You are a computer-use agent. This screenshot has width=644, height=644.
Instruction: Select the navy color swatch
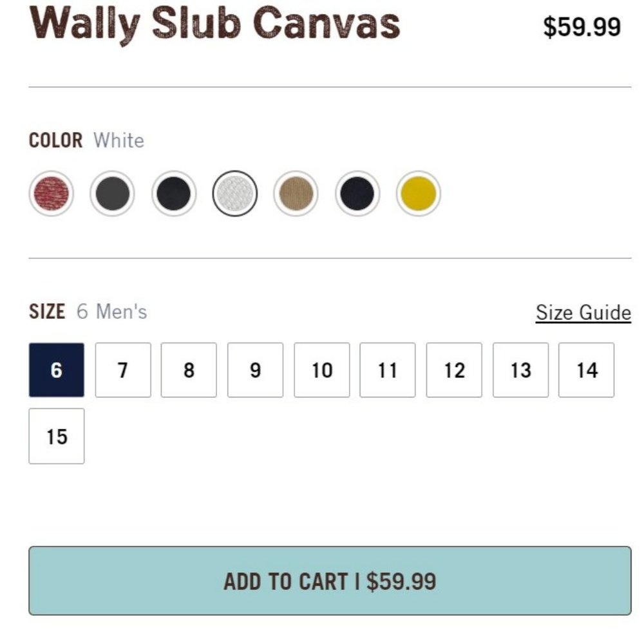point(357,193)
